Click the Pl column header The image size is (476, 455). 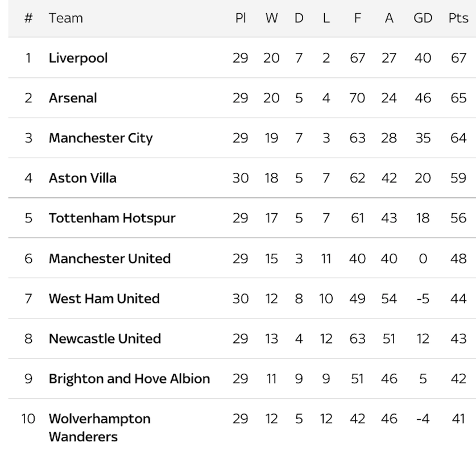click(x=241, y=18)
